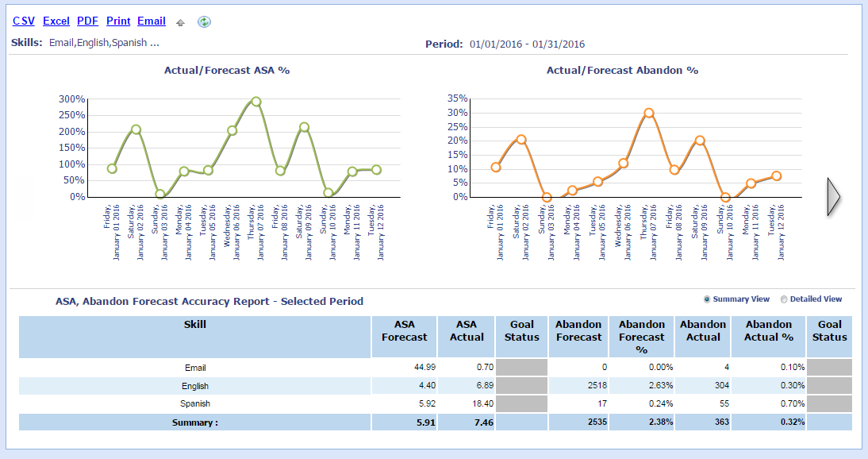868x459 pixels.
Task: Email the report via Email link
Action: 152,21
